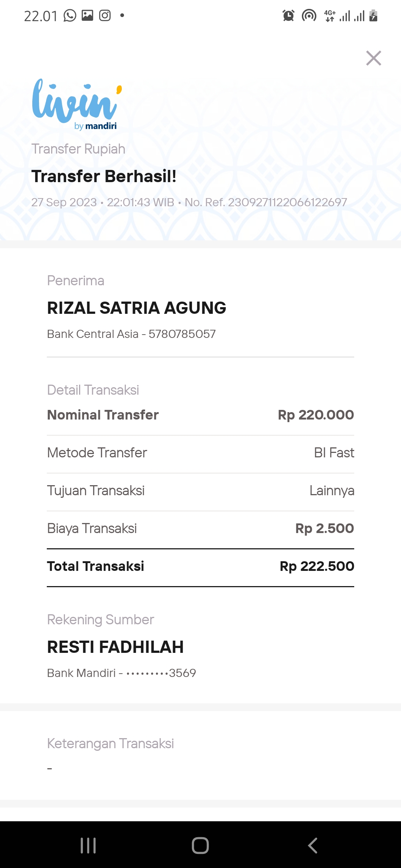Image resolution: width=401 pixels, height=868 pixels.
Task: Tap the alarm clock status icon
Action: tap(288, 16)
